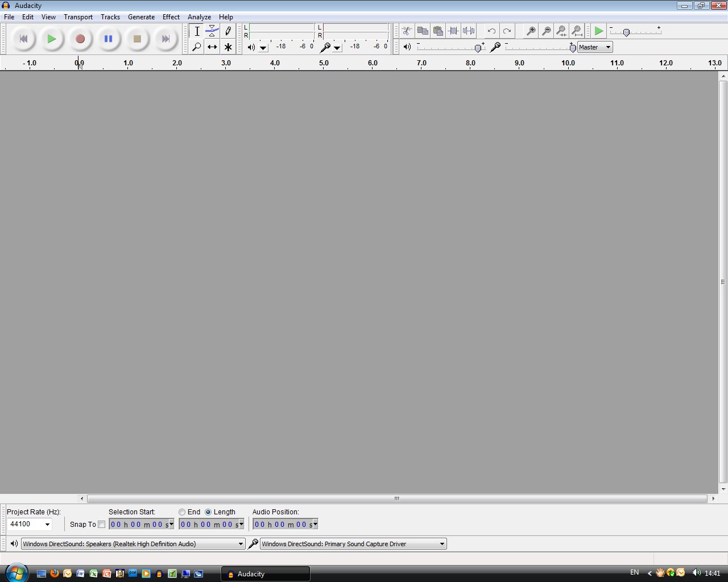
Task: Click microphone icon beside capture device list
Action: pyautogui.click(x=253, y=544)
